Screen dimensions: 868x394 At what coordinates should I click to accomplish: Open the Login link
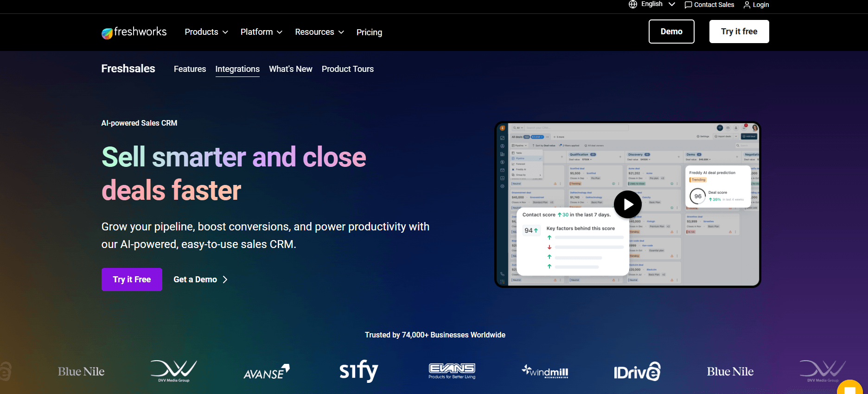click(x=760, y=5)
